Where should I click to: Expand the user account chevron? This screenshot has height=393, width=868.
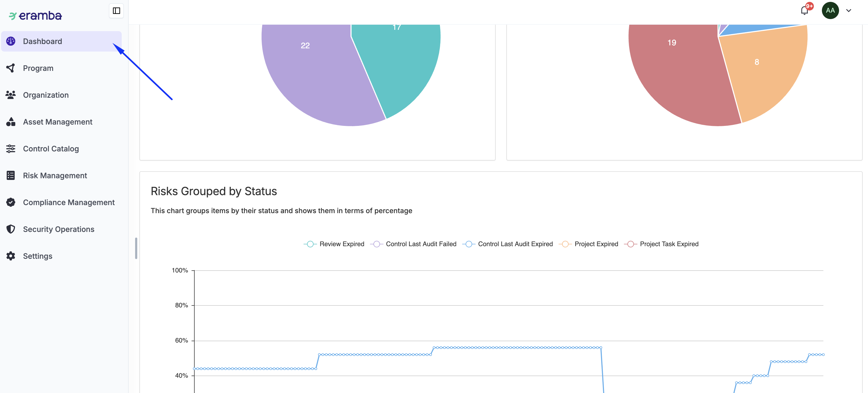[x=849, y=10]
